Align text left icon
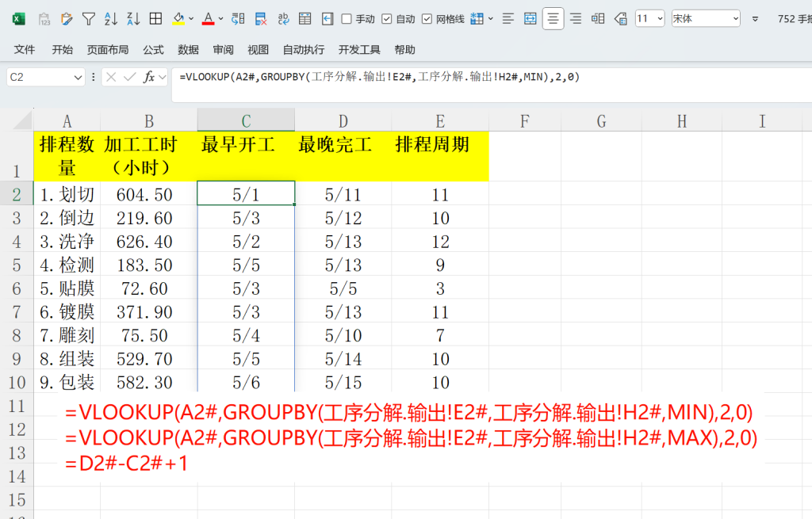 508,19
